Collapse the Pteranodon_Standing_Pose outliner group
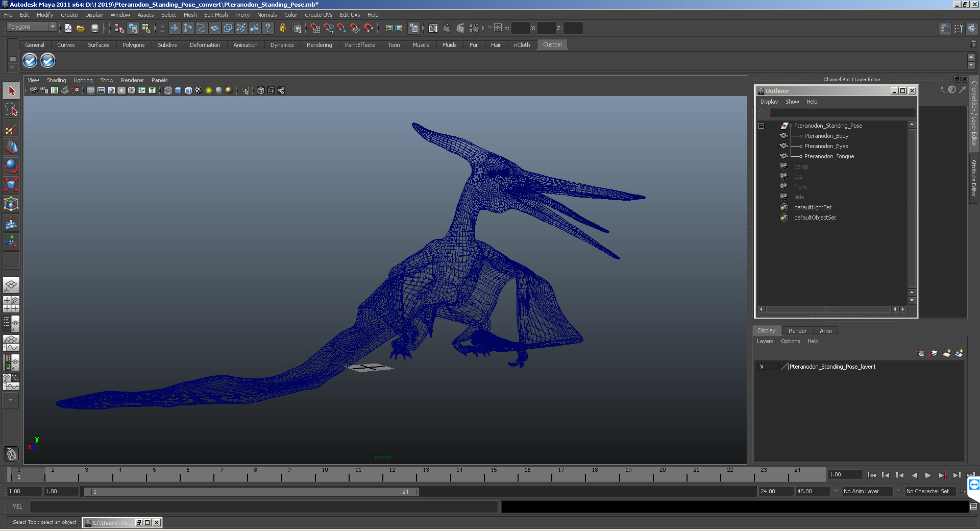Screen dimensions: 980x531 [x=761, y=126]
